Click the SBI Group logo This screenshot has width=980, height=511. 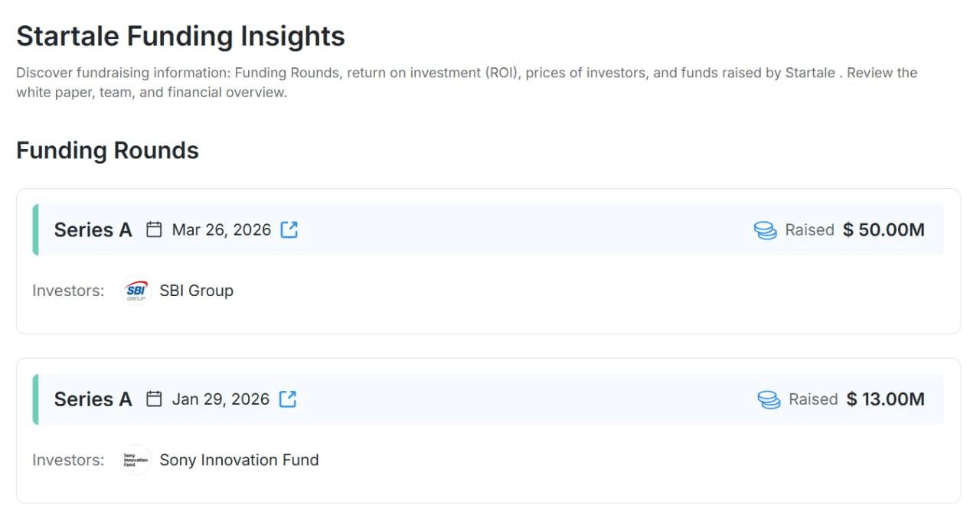pos(136,291)
